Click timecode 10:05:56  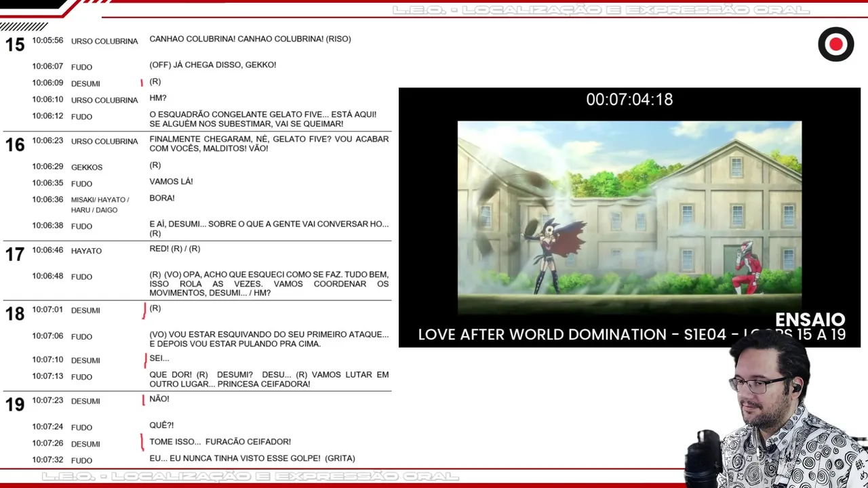[47, 41]
